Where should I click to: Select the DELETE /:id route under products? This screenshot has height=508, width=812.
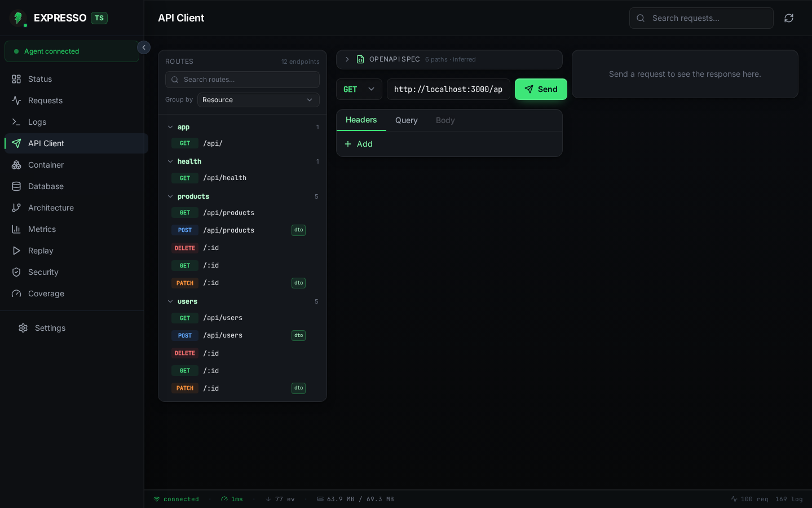point(242,248)
